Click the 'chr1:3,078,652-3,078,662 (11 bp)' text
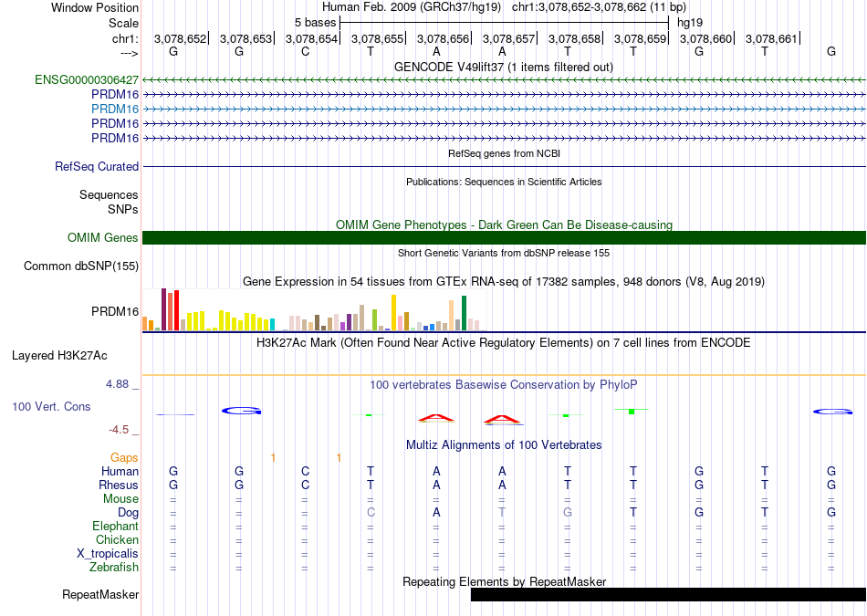 click(599, 7)
